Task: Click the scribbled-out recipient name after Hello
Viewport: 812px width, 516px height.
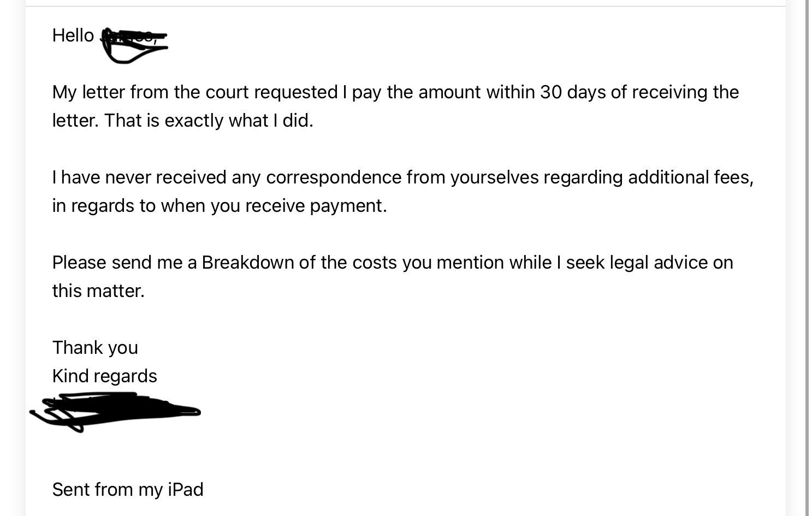Action: (x=134, y=44)
